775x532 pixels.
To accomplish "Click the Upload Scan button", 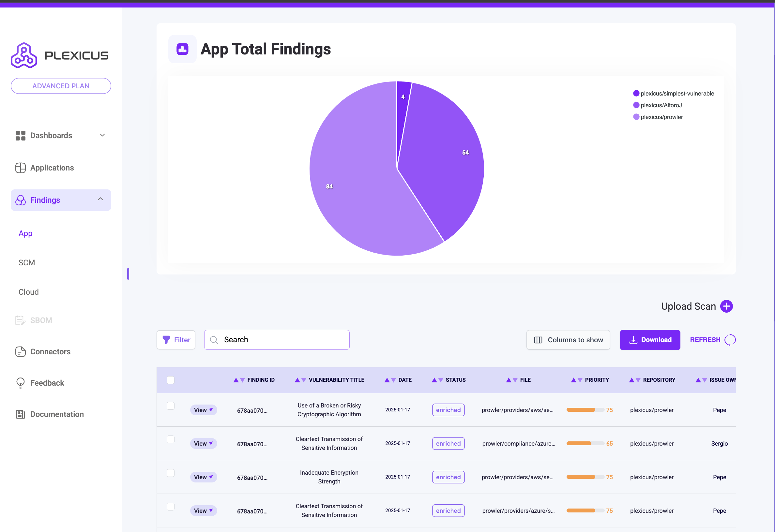I will point(697,306).
